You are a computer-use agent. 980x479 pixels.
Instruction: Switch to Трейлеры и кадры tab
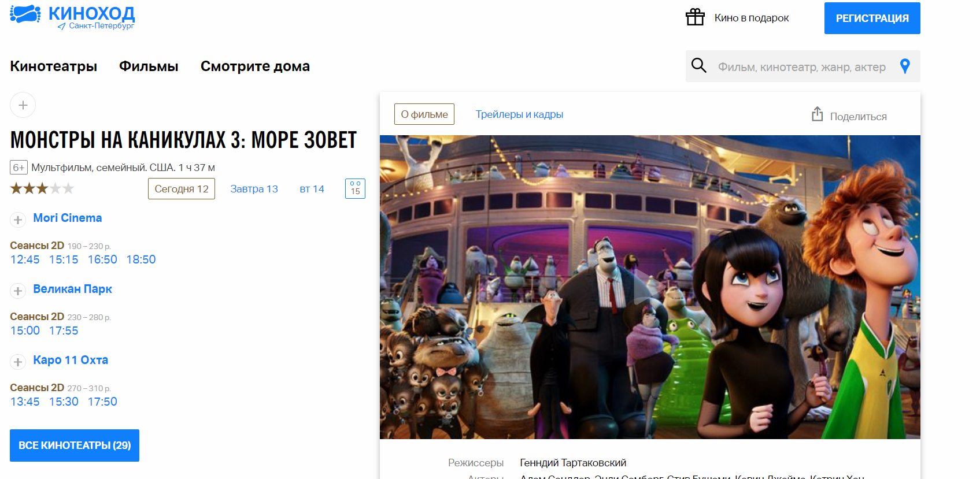[519, 114]
